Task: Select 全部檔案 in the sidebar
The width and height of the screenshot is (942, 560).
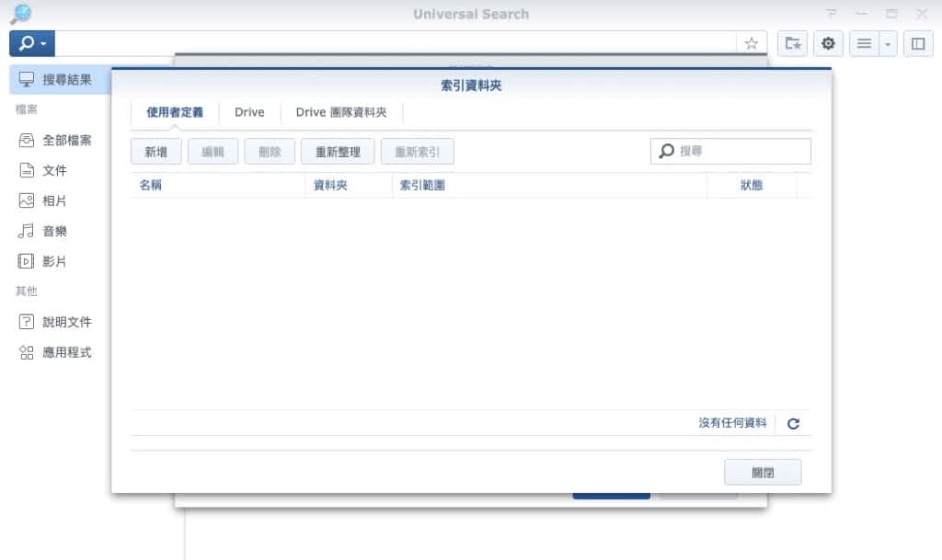Action: [66, 140]
